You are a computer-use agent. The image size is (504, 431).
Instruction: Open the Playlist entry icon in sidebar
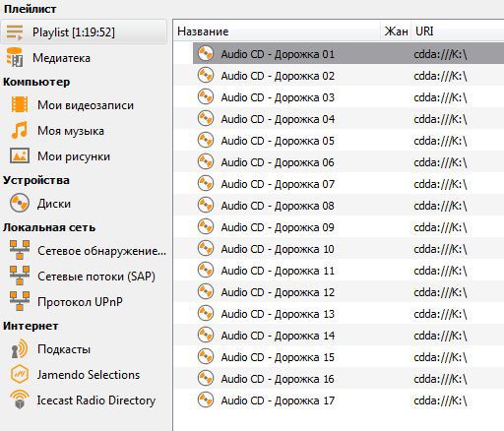click(x=15, y=32)
